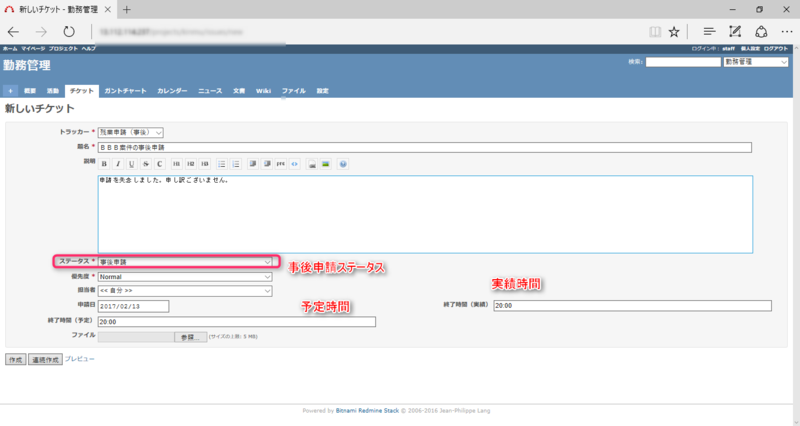Switch to the 概要 tab
This screenshot has width=800, height=426.
point(30,91)
